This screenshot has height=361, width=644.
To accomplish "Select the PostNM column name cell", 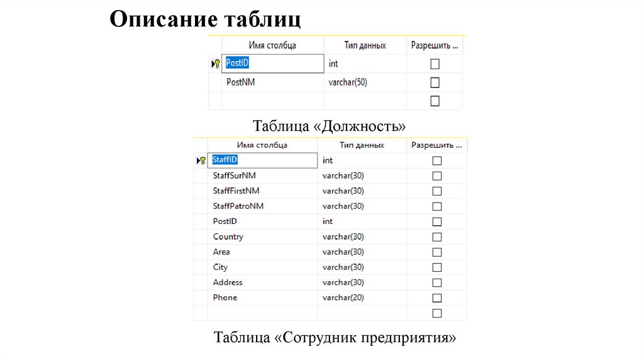I will [273, 82].
